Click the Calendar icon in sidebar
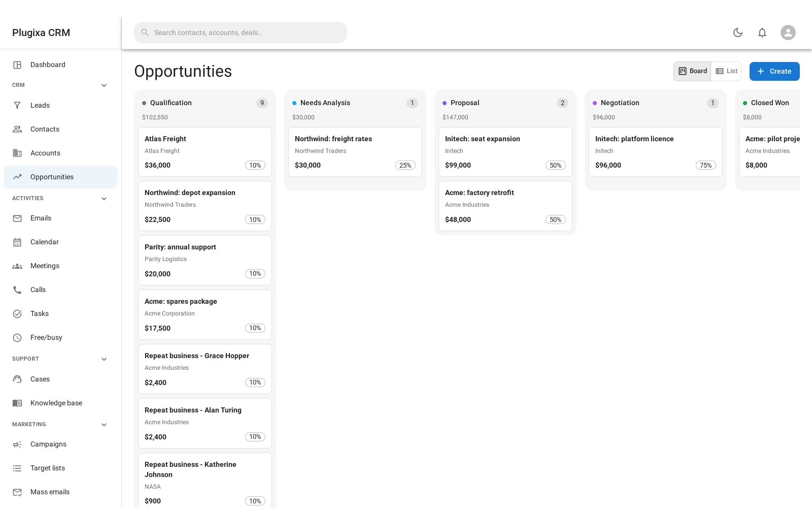Viewport: 812px width, 508px height. [x=17, y=242]
